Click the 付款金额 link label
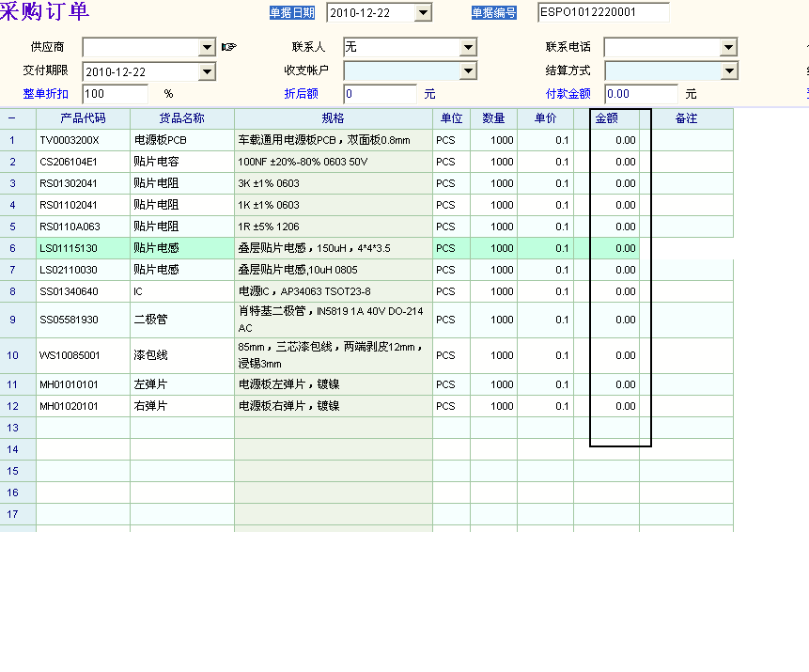Viewport: 809px width, 672px height. click(x=568, y=94)
